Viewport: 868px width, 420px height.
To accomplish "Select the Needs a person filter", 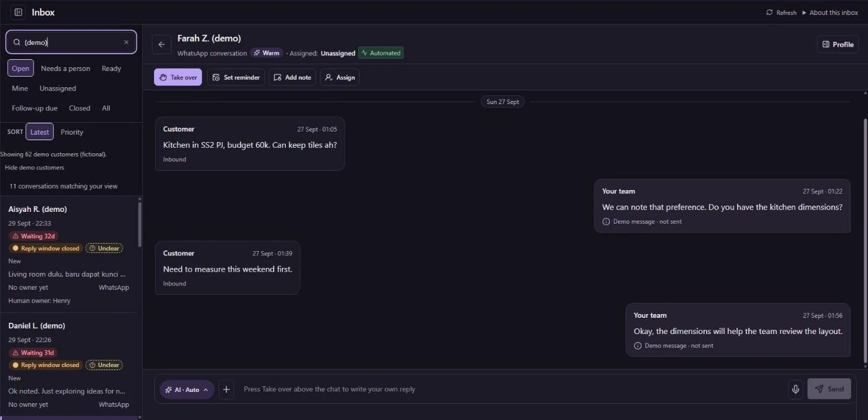I will (65, 69).
